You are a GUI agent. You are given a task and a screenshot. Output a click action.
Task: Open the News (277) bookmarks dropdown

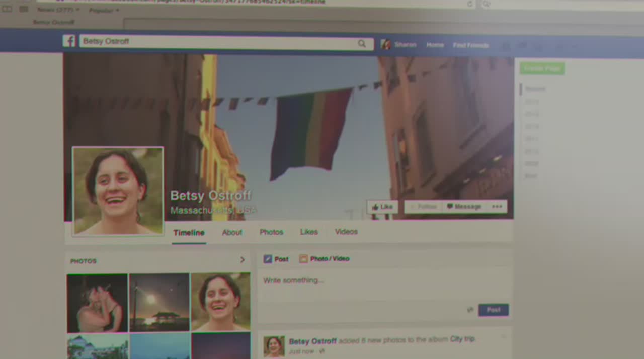click(x=58, y=10)
